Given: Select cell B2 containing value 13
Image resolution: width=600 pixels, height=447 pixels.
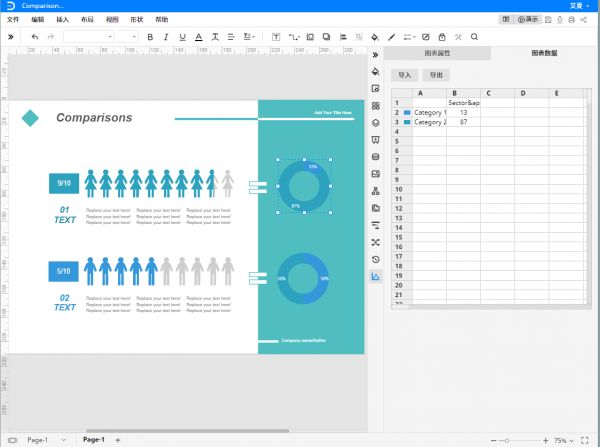Looking at the screenshot, I should pyautogui.click(x=463, y=112).
